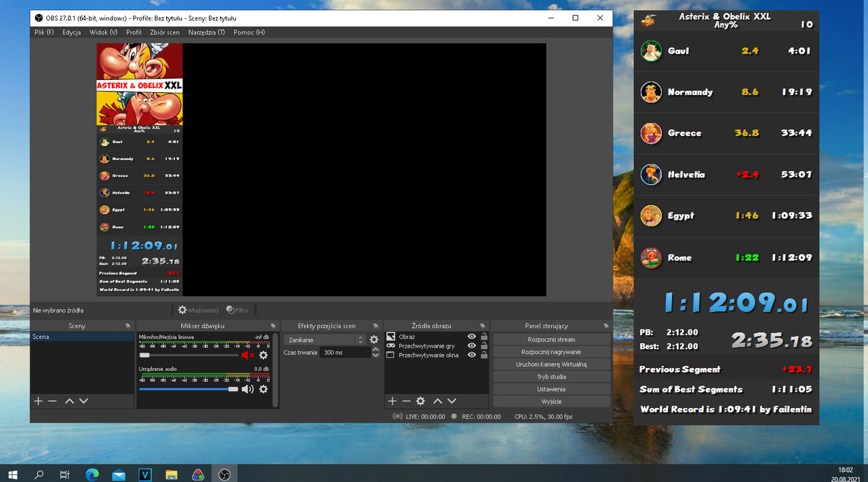Undock the Efekty przejścia scen panel

click(x=376, y=326)
